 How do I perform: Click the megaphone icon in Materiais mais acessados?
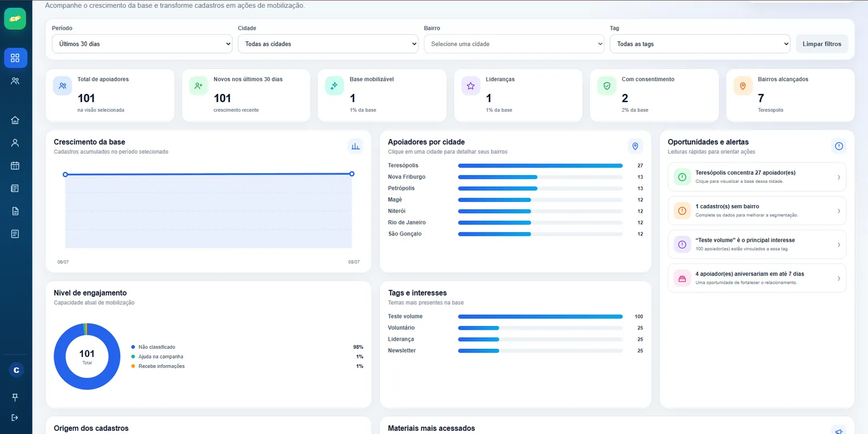click(839, 431)
